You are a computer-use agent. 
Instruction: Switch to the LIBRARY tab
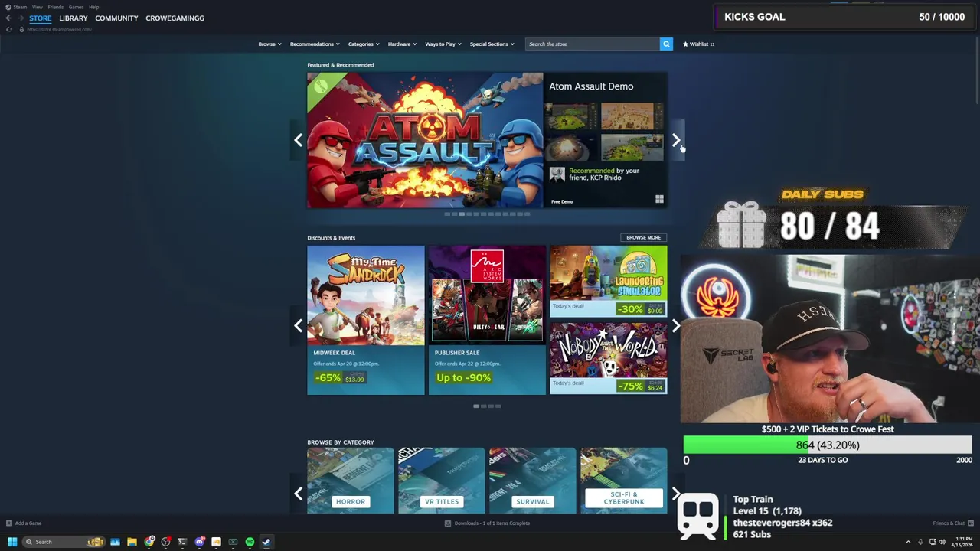[73, 18]
